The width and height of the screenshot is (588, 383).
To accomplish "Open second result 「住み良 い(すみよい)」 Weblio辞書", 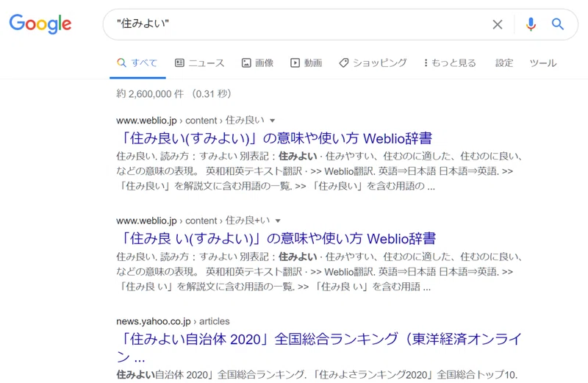I will point(276,239).
